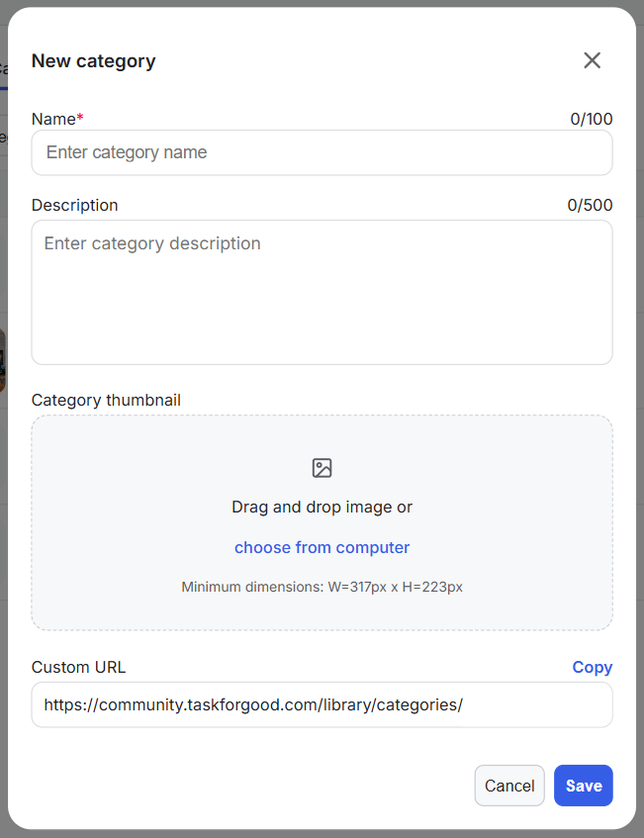Click the "Description" field label
The height and width of the screenshot is (838, 644).
click(74, 205)
